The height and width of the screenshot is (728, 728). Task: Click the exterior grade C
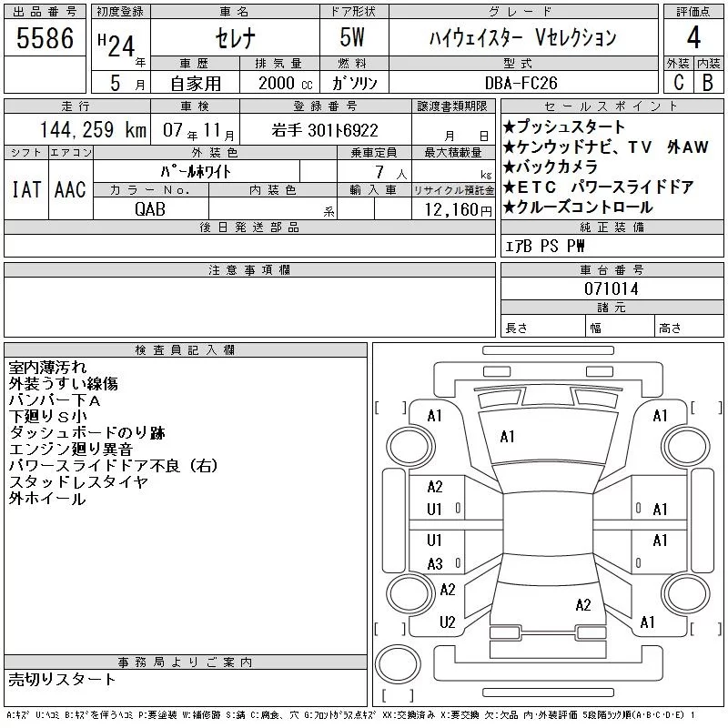679,82
